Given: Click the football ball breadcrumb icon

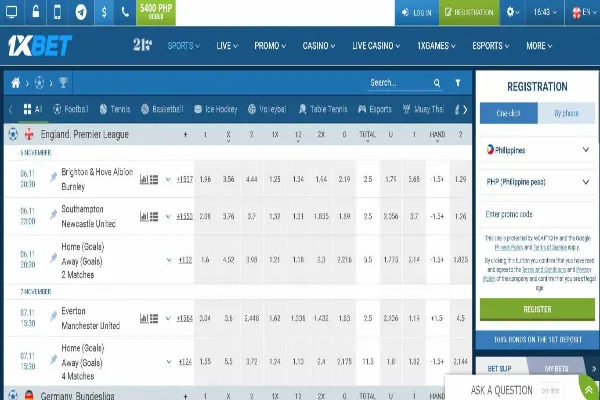Looking at the screenshot, I should [39, 83].
